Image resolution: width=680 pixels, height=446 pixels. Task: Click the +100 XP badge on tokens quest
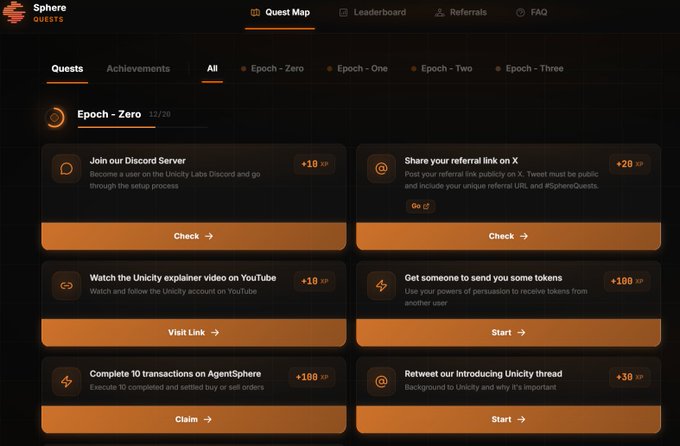tap(627, 281)
